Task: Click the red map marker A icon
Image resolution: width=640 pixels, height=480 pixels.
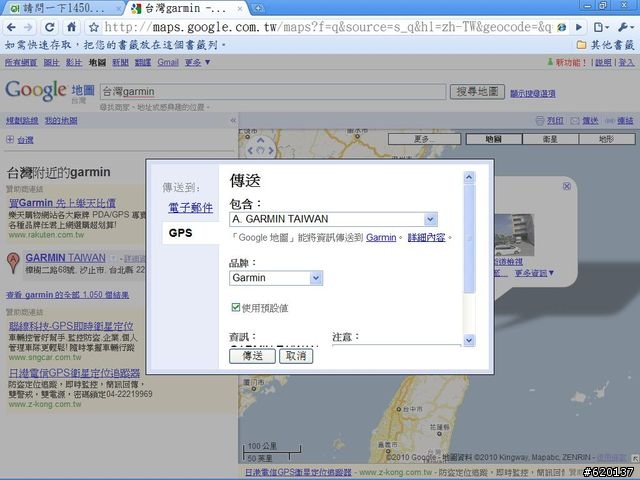Action: point(11,263)
